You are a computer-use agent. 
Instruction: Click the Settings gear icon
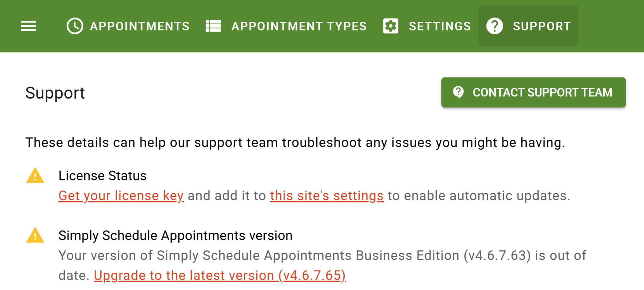(391, 26)
